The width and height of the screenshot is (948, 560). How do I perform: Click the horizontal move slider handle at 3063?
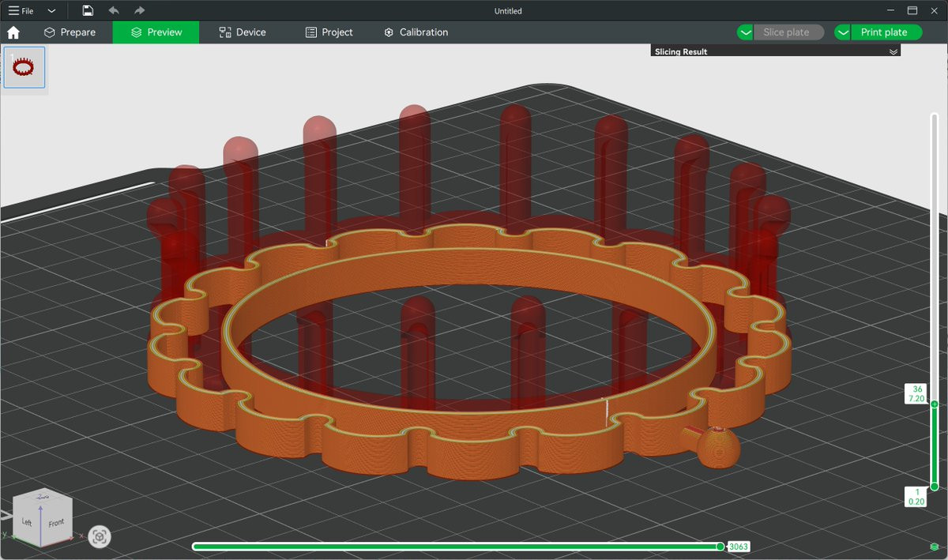[x=720, y=547]
